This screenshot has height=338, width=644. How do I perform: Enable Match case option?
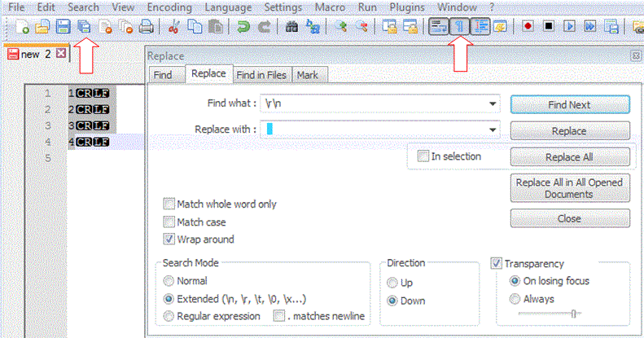(169, 222)
